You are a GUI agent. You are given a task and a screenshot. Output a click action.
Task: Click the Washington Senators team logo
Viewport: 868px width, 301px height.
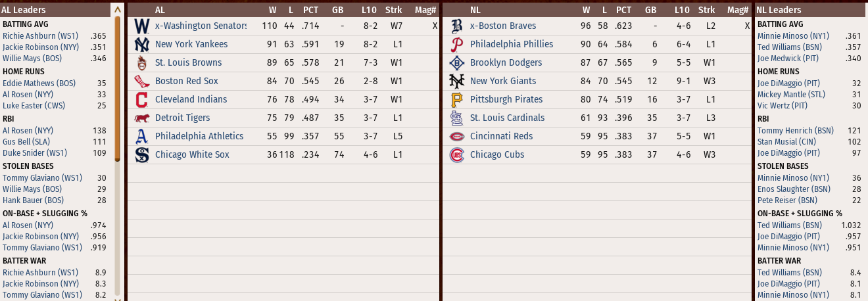pos(141,26)
